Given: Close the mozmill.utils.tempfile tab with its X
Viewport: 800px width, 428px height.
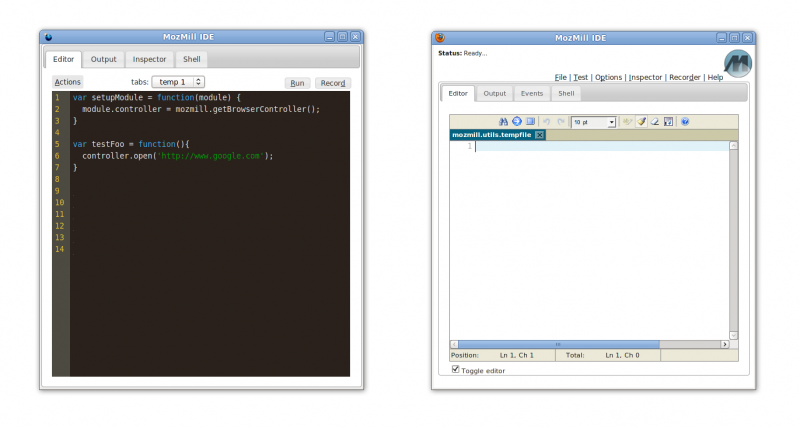Looking at the screenshot, I should point(539,135).
